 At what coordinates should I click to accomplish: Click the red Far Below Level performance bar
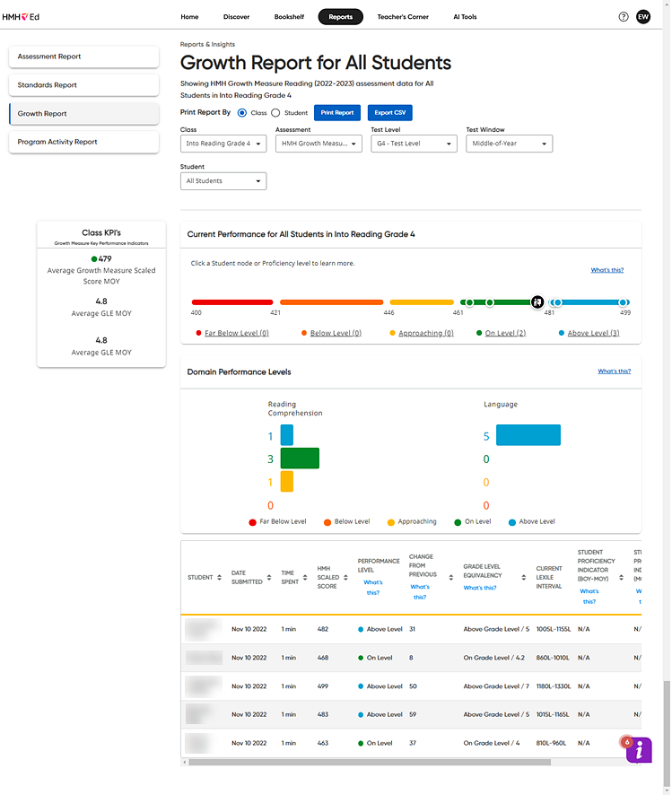pos(232,302)
